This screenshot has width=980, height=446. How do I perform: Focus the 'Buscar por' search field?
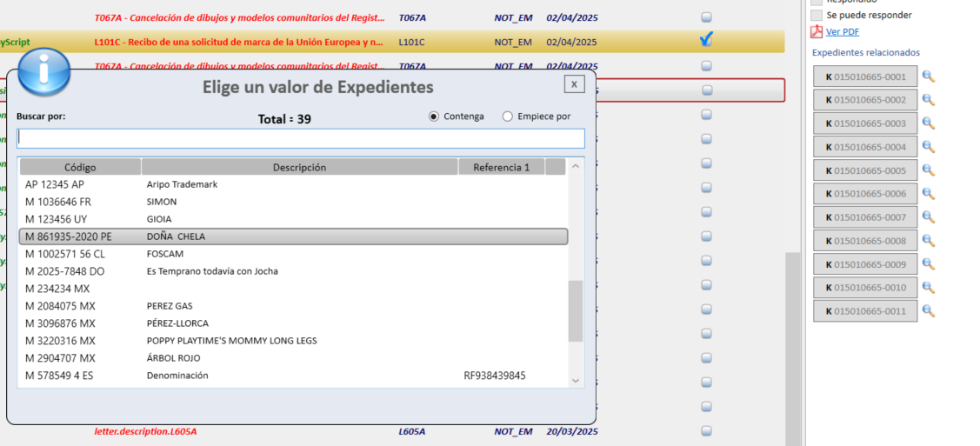coord(301,138)
